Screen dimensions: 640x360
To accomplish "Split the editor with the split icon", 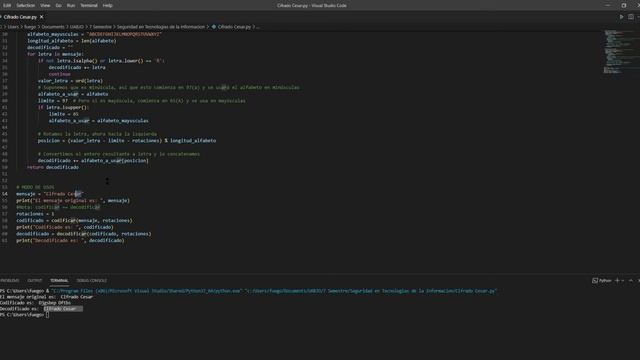I will 631,17.
